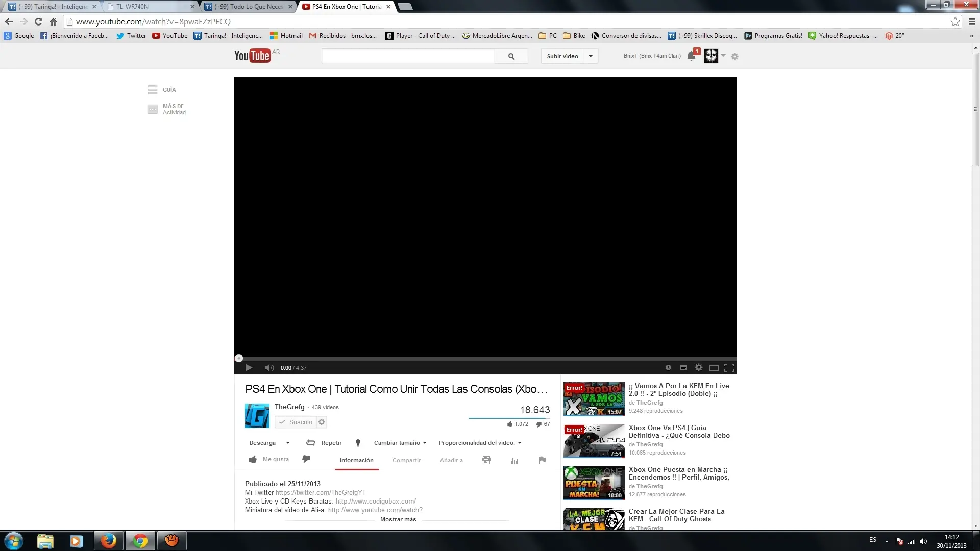This screenshot has width=980, height=551.
Task: Switch to the Todo Lo Que Neces tab
Action: pyautogui.click(x=249, y=7)
